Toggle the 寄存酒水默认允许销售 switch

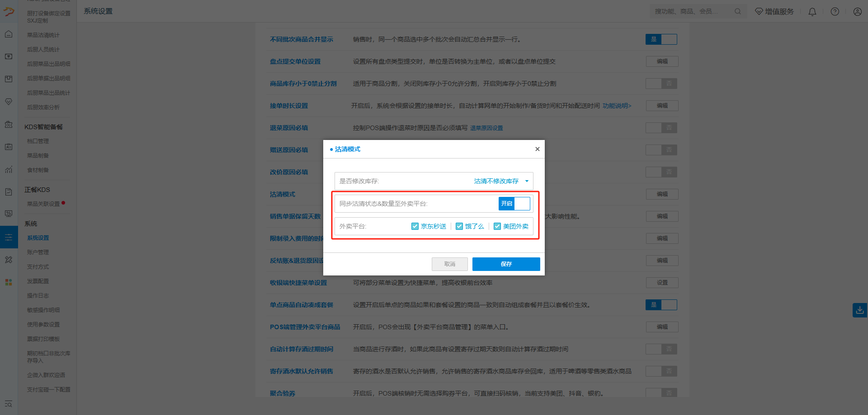[661, 371]
